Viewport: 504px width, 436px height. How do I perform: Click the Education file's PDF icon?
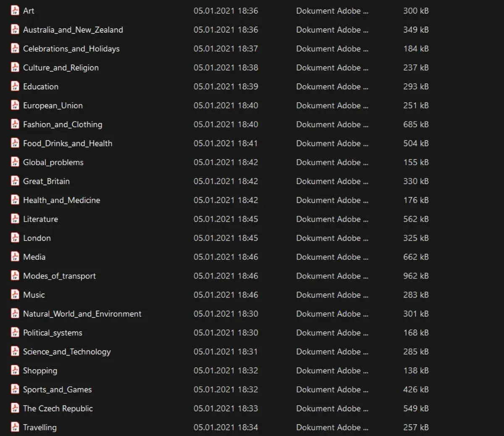15,86
